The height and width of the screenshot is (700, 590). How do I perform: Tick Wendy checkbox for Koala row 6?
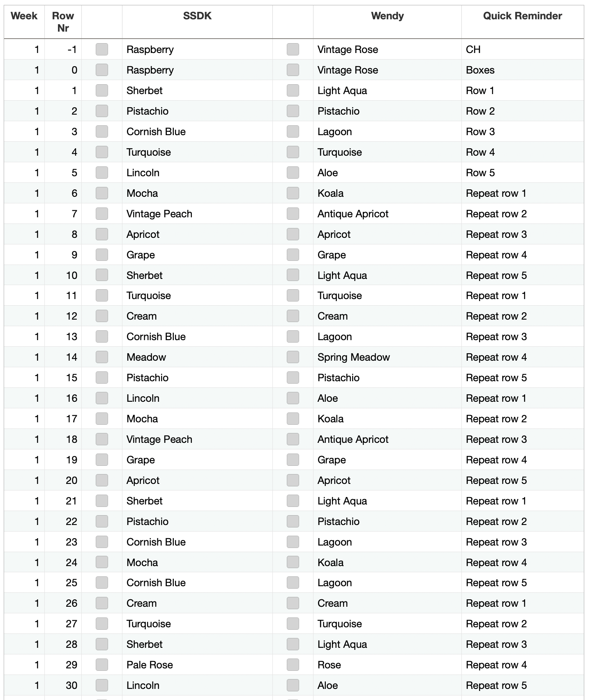click(293, 193)
